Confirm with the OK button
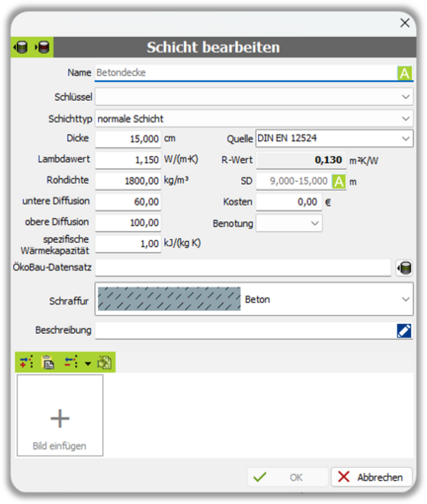This screenshot has width=427, height=504. (288, 478)
